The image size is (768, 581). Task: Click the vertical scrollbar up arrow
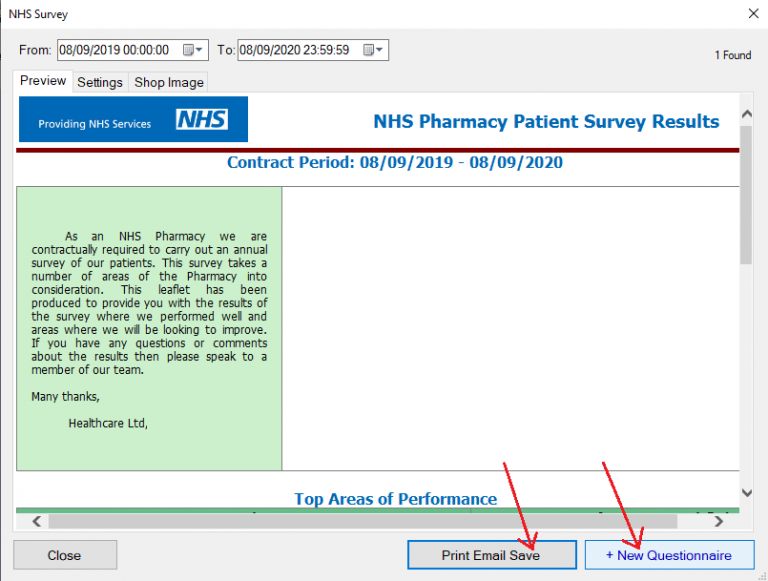pyautogui.click(x=746, y=103)
